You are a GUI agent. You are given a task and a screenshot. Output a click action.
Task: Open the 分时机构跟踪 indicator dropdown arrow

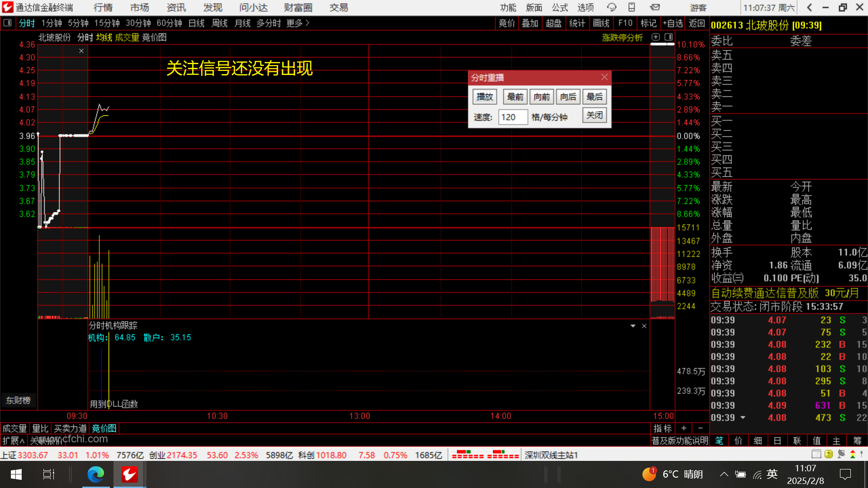click(633, 326)
